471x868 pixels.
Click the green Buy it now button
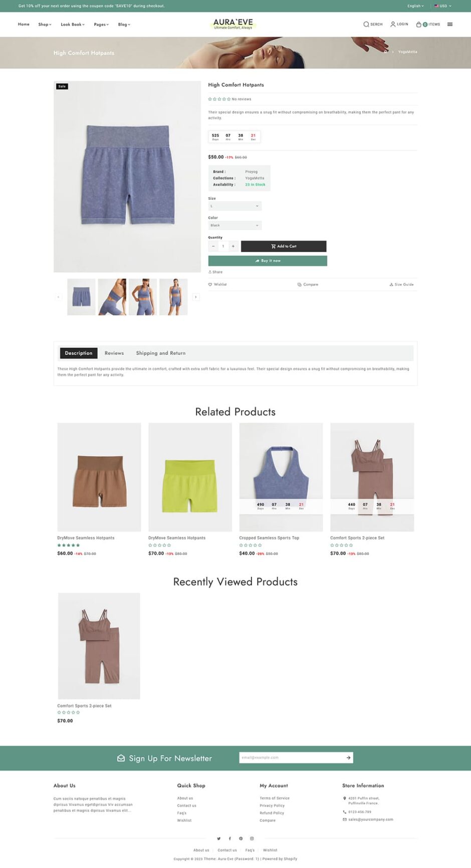click(x=268, y=261)
